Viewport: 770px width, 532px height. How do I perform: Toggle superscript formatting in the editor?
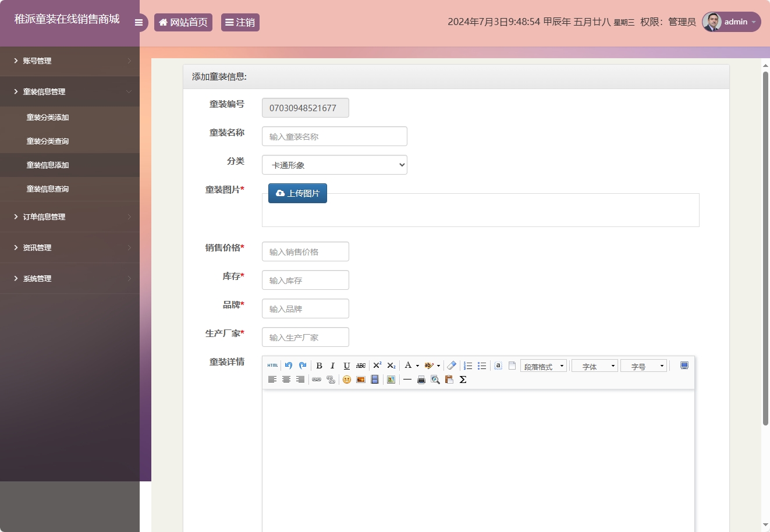coord(377,366)
